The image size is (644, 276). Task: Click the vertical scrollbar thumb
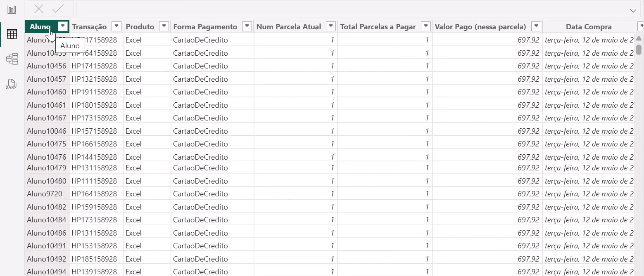pos(639,50)
